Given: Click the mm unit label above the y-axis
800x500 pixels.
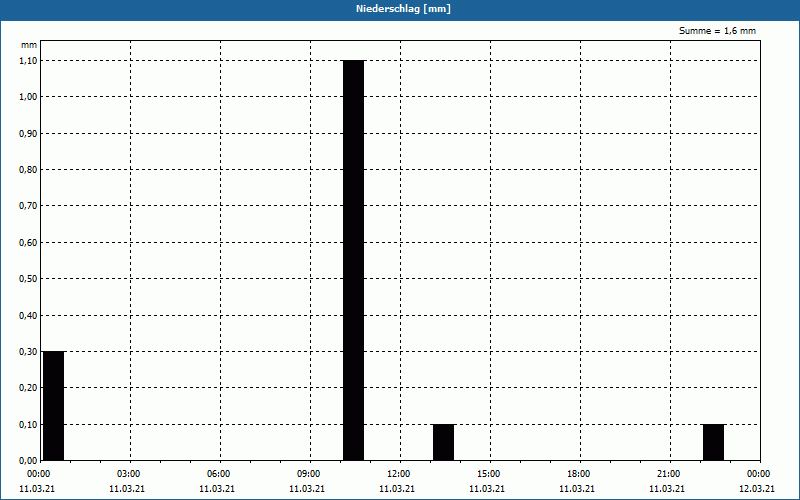Looking at the screenshot, I should coord(29,45).
